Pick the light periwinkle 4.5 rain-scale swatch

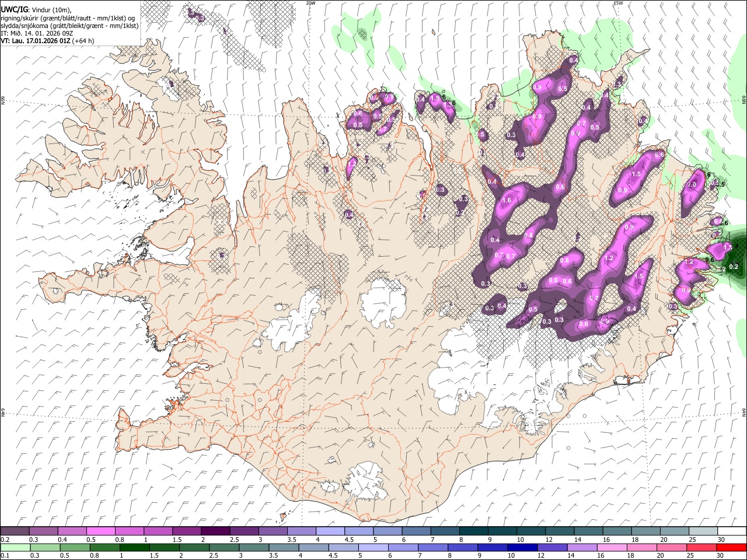343,547
